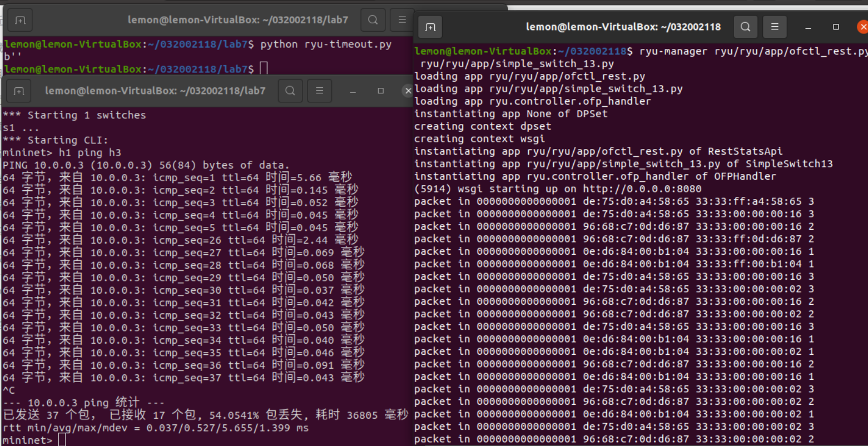Screen dimensions: 868x446
Task: Maximize the mininet terminal window
Action: (x=380, y=91)
